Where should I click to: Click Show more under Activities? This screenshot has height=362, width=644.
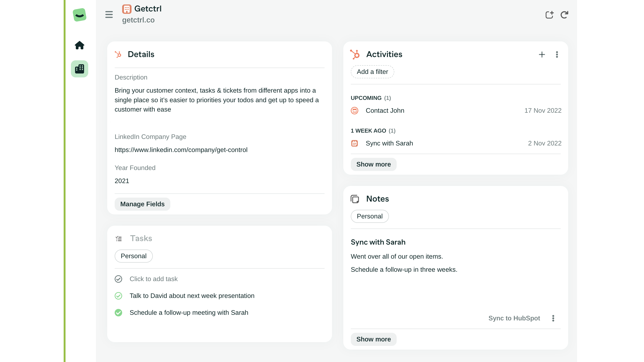click(373, 164)
